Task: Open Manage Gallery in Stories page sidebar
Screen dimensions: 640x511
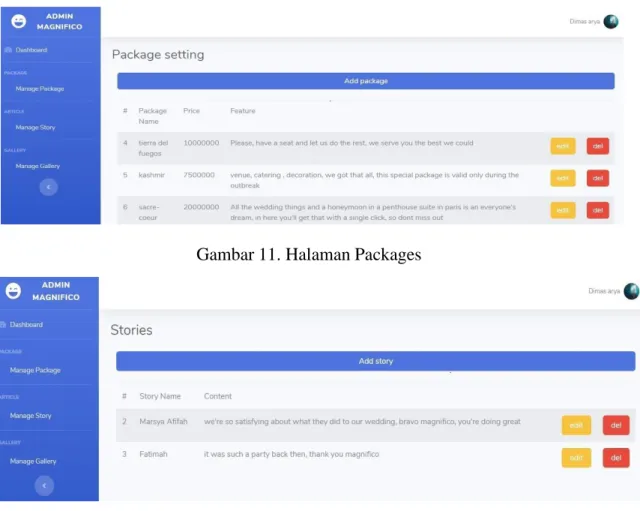Action: pyautogui.click(x=33, y=461)
